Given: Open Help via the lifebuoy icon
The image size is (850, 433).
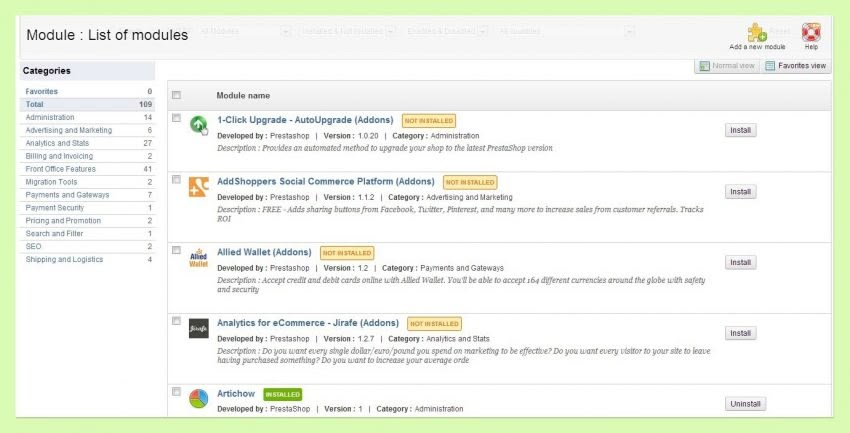Looking at the screenshot, I should click(811, 33).
